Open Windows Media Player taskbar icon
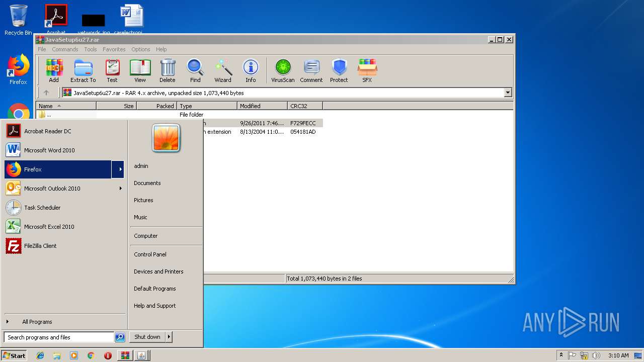Image resolution: width=644 pixels, height=362 pixels. point(74,355)
